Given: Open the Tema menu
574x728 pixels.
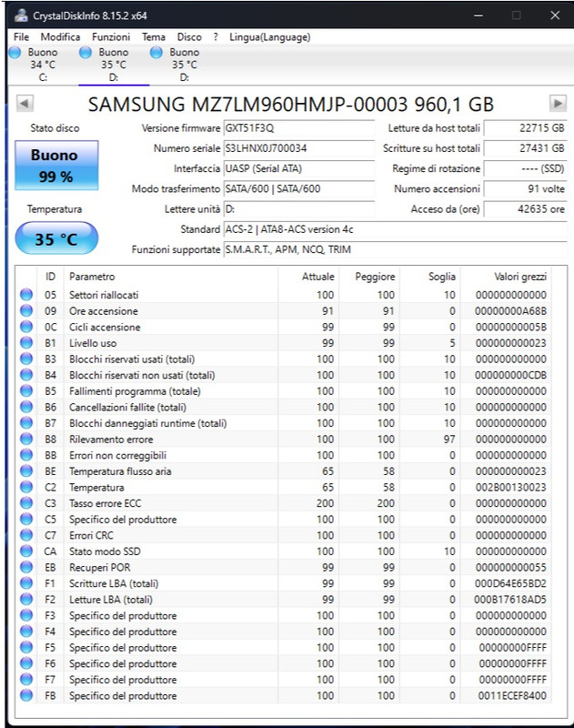Looking at the screenshot, I should tap(154, 36).
